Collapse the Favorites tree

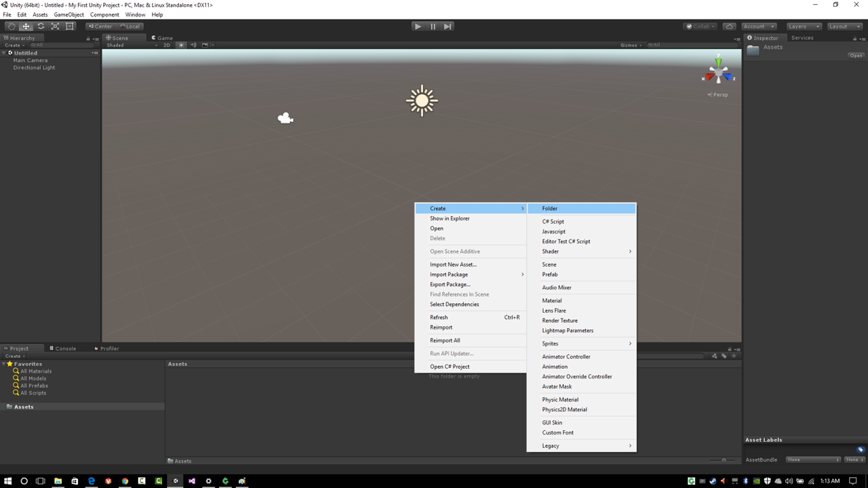(x=4, y=364)
